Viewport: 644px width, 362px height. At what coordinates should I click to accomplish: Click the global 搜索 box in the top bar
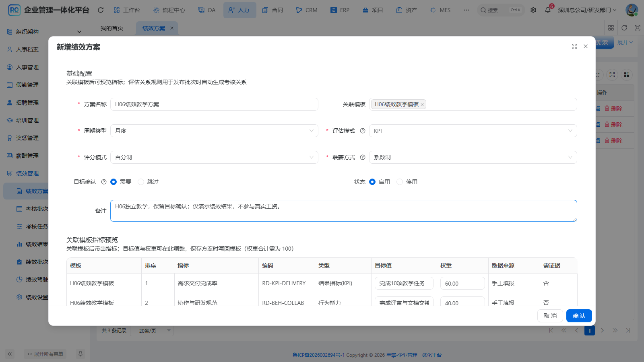501,10
